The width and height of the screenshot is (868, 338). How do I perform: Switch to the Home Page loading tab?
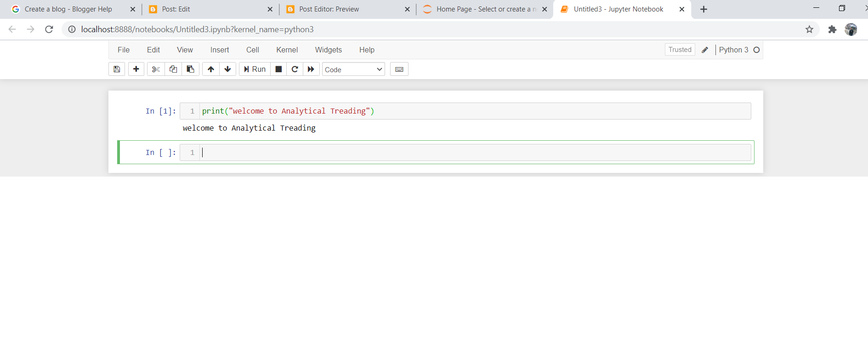click(486, 9)
